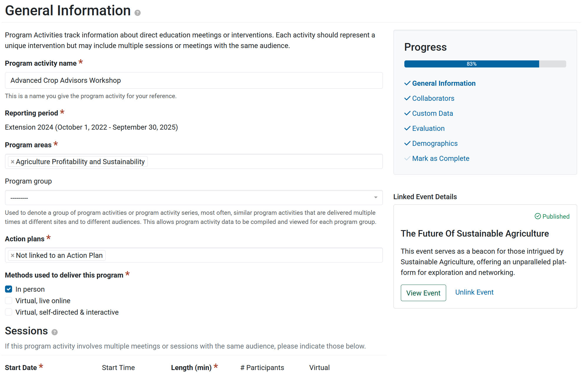588x373 pixels.
Task: Click faded checkmark beside Mark as Complete
Action: point(407,159)
